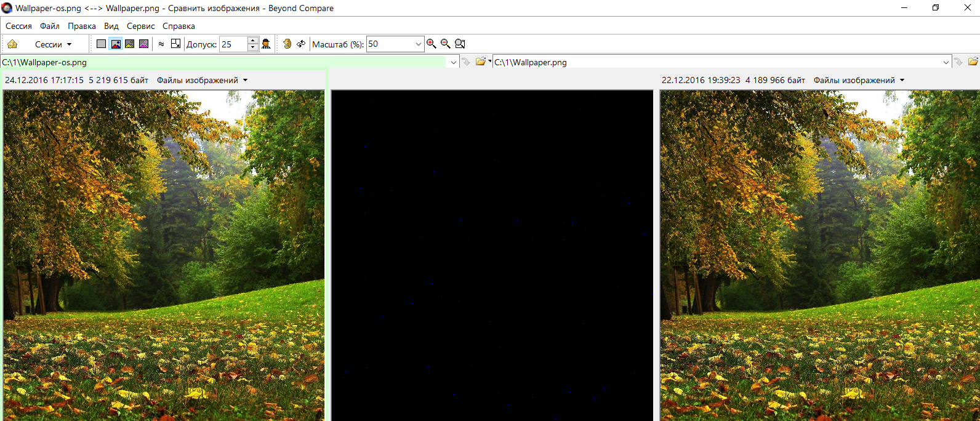Click the zoom in magnifier icon
This screenshot has height=421, width=980.
432,44
